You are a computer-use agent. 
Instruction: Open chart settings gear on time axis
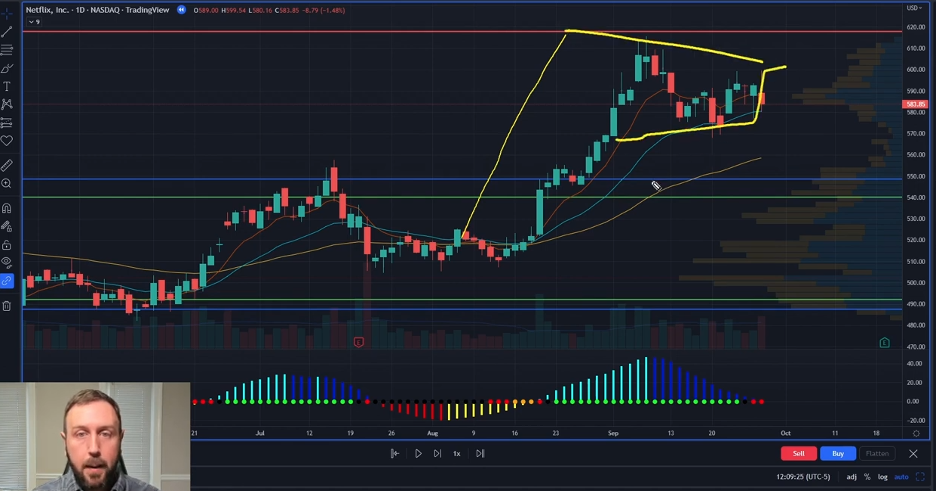[x=917, y=433]
